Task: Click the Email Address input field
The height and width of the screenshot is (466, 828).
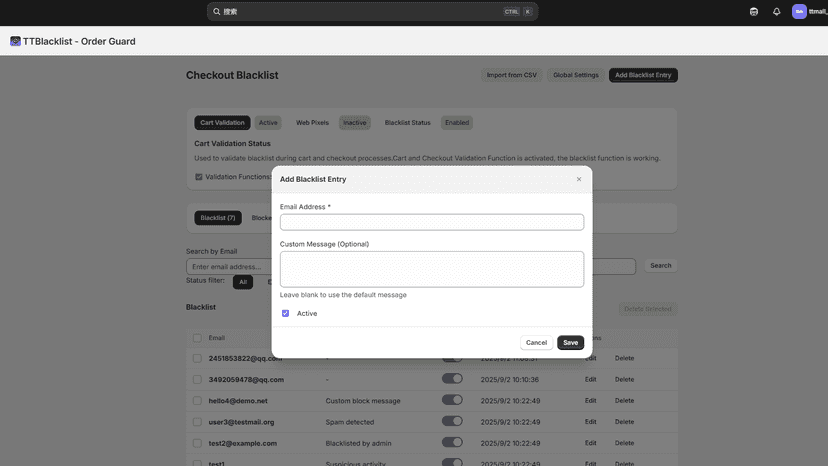Action: [x=431, y=222]
